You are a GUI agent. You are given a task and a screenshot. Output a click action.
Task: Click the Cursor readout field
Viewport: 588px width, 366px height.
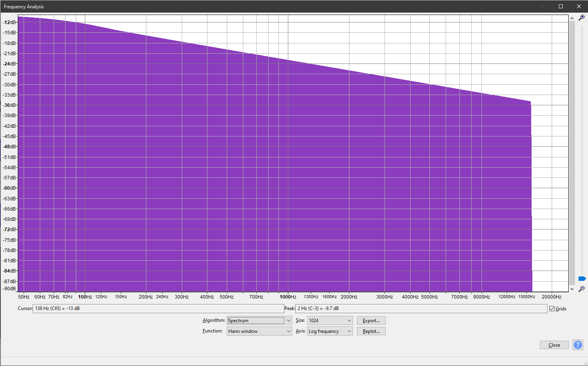point(158,308)
